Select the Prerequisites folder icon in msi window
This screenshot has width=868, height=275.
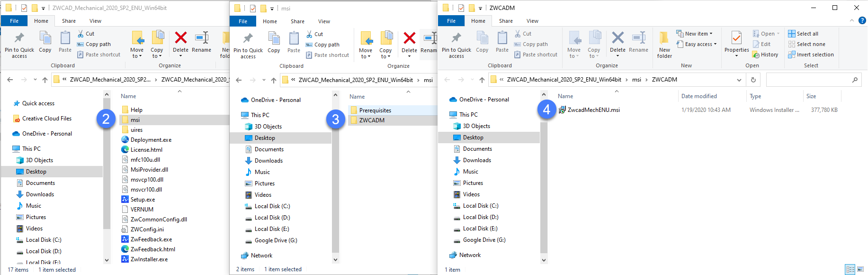354,110
